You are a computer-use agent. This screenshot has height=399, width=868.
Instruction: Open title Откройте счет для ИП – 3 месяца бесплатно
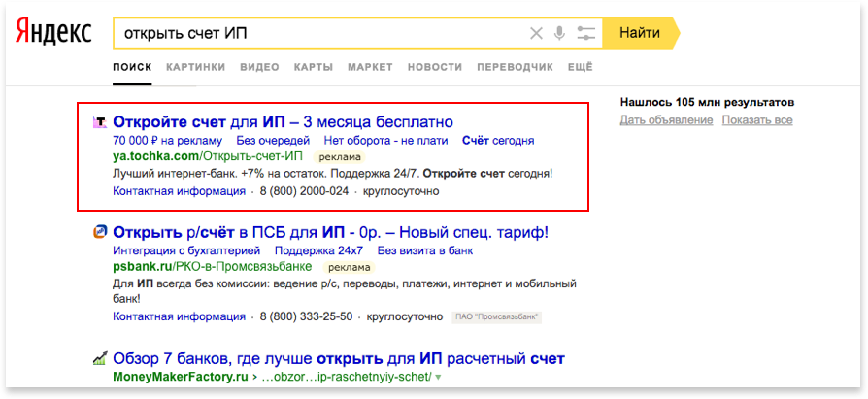(283, 121)
